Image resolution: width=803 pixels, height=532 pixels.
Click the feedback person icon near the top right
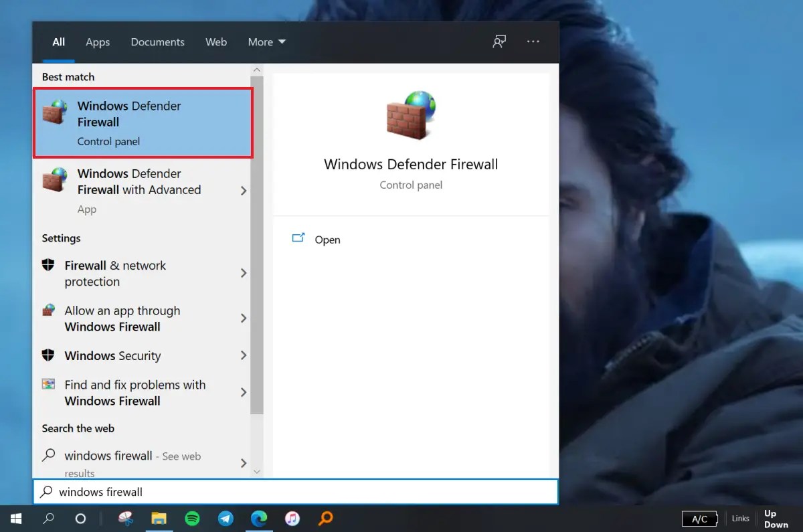(499, 41)
